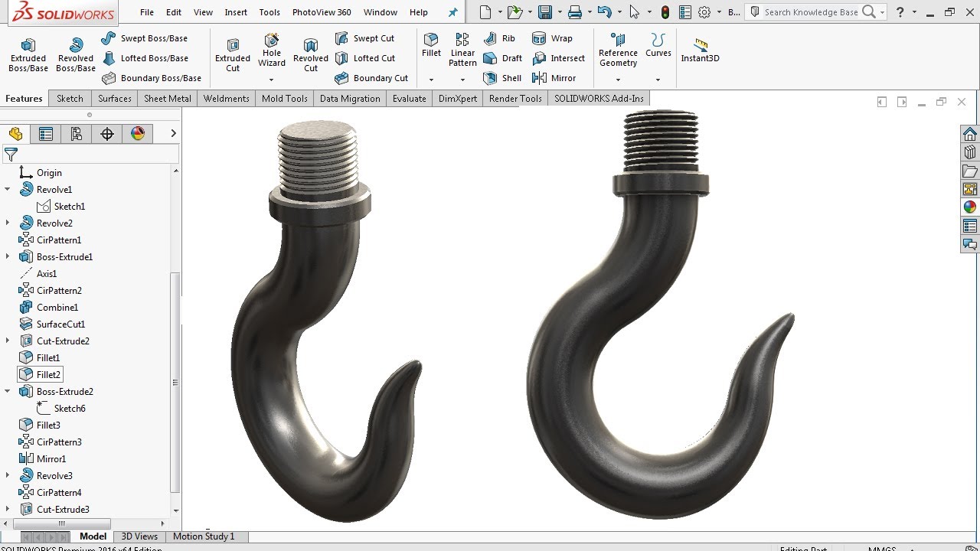
Task: Choose Boundary Boss/Base feature
Action: [x=152, y=78]
